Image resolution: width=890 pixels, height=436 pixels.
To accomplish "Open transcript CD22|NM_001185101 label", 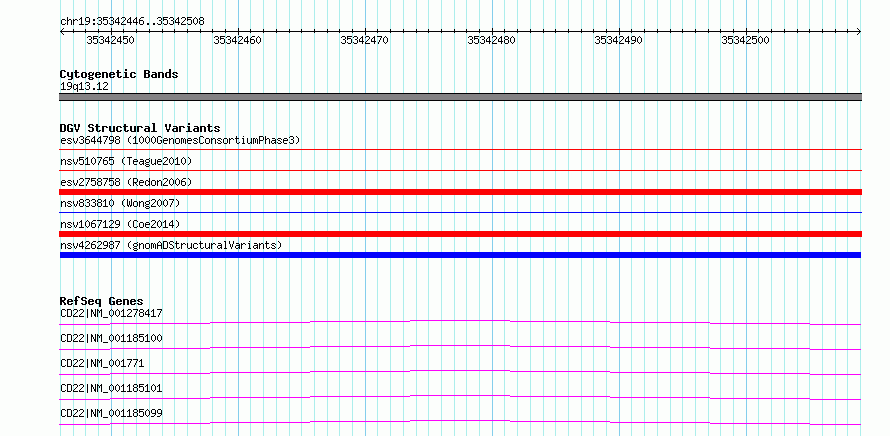I will (111, 388).
